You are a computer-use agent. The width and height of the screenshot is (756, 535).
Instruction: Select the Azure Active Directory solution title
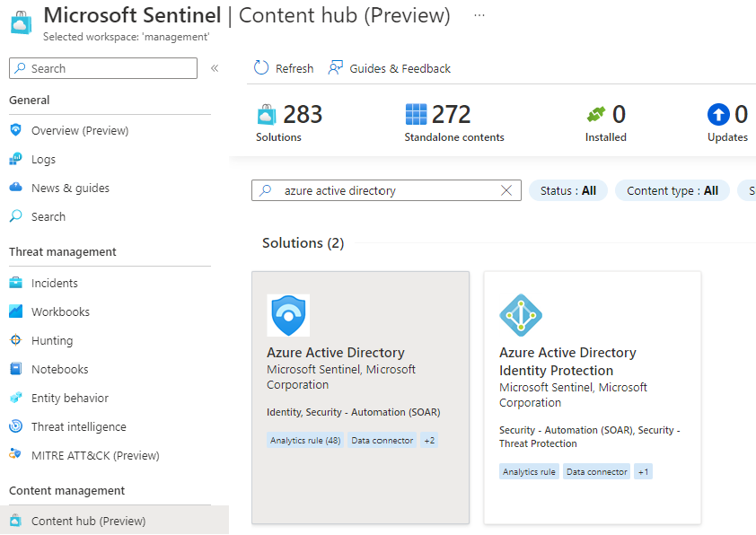point(336,353)
